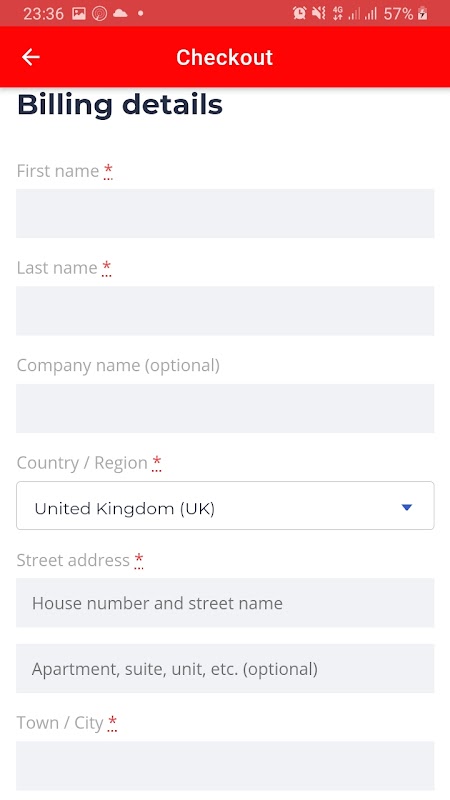Focus the Last name input field
This screenshot has width=450, height=800.
[225, 311]
